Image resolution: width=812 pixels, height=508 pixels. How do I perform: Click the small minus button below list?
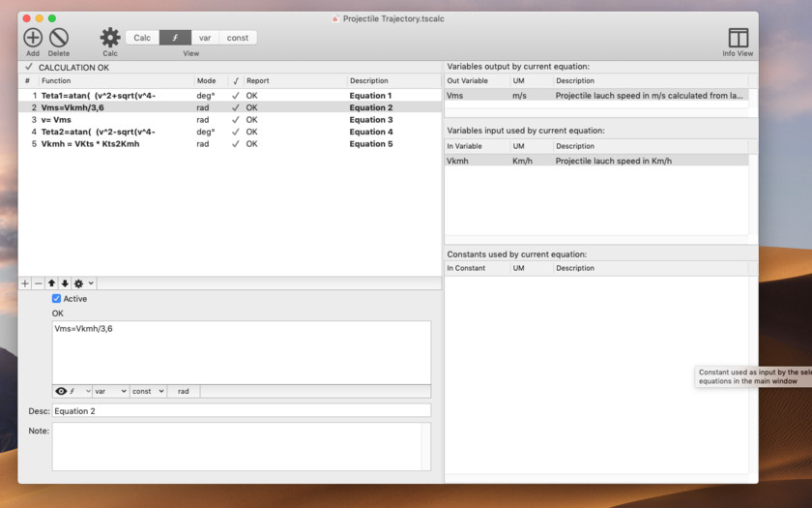[39, 284]
